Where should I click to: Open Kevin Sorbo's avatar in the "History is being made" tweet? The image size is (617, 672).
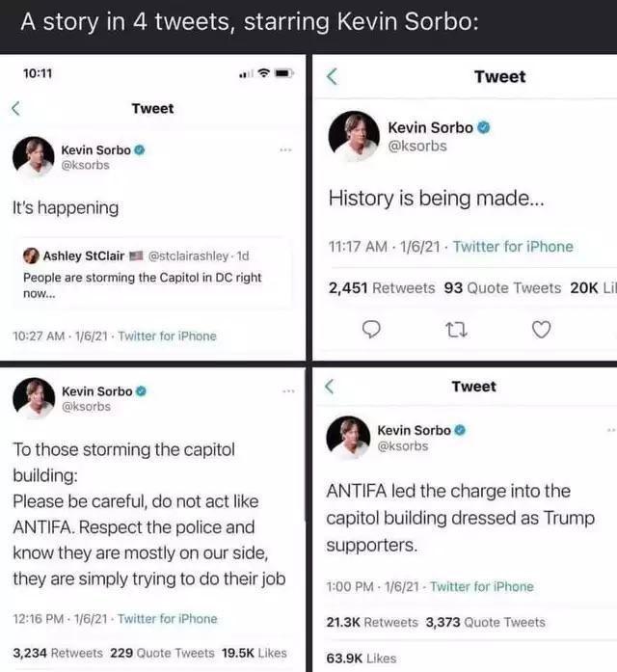coord(353,136)
